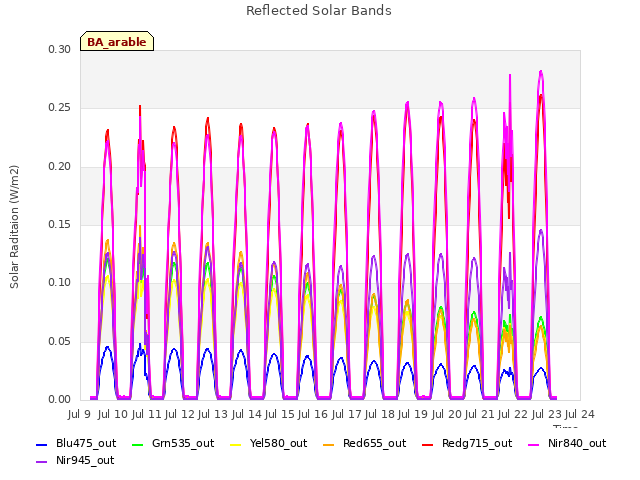The image size is (640, 480).
Task: Click the blue Blu475_out legend swatch
Action: click(42, 444)
